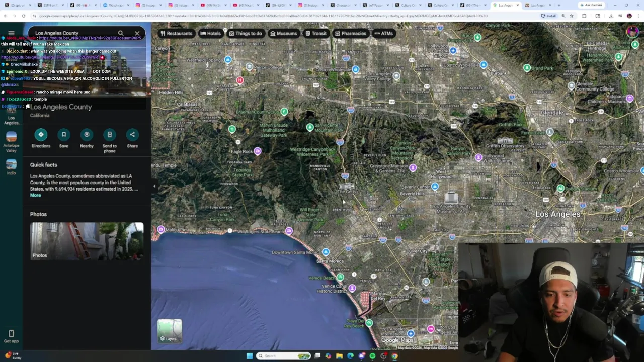644x362 pixels.
Task: Click the Venice Beach green marker
Action: pyautogui.click(x=341, y=278)
